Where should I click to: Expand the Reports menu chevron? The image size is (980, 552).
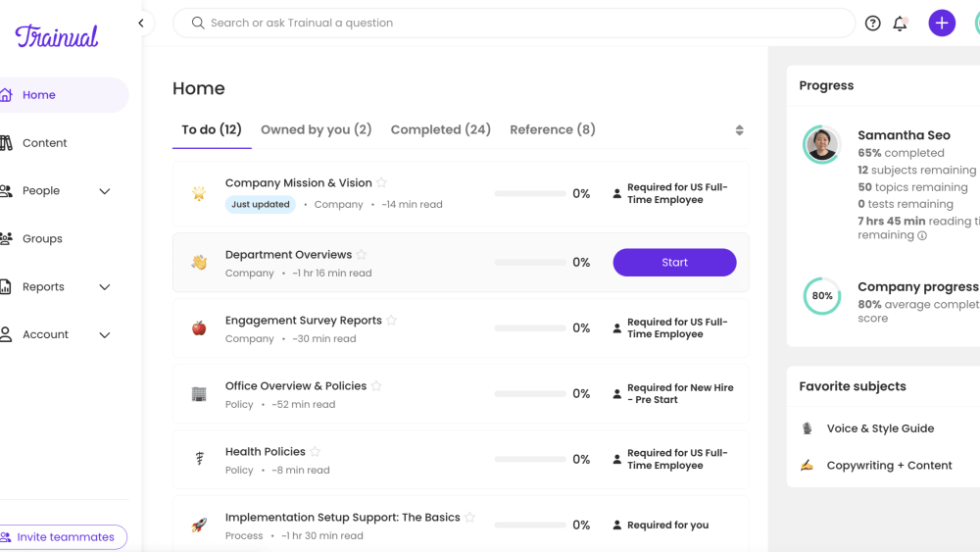pyautogui.click(x=105, y=287)
